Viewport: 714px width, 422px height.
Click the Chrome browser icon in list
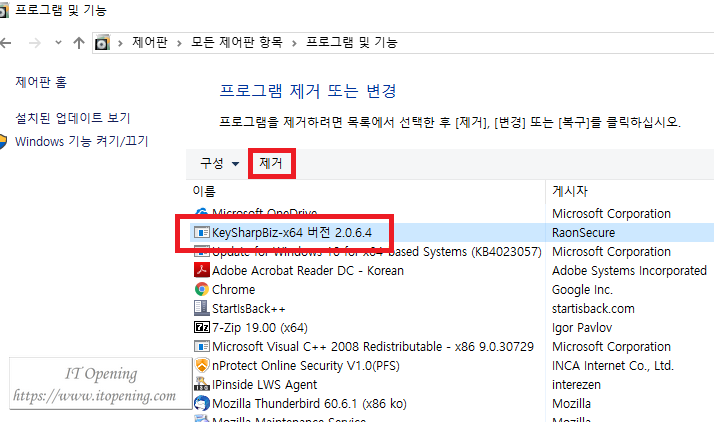[202, 289]
